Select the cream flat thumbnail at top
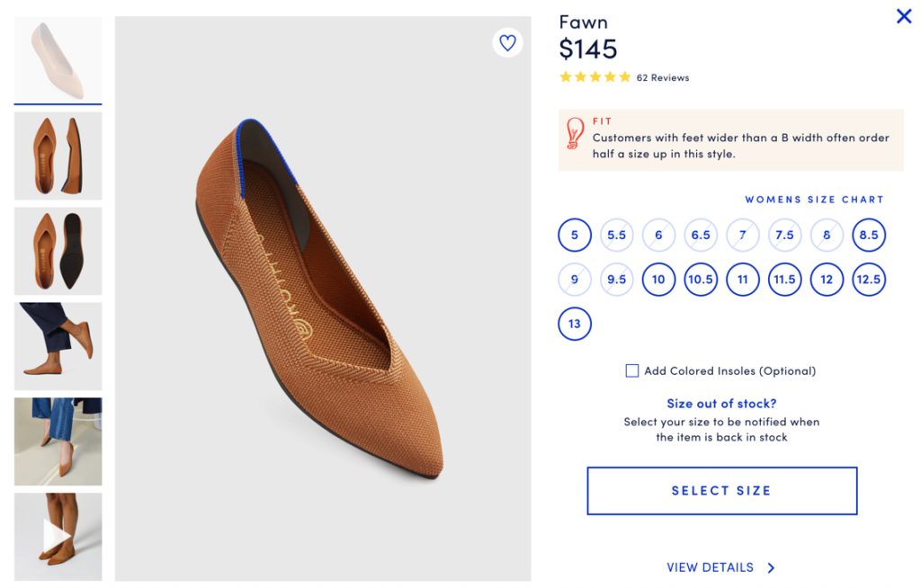The width and height of the screenshot is (921, 588). 58,58
